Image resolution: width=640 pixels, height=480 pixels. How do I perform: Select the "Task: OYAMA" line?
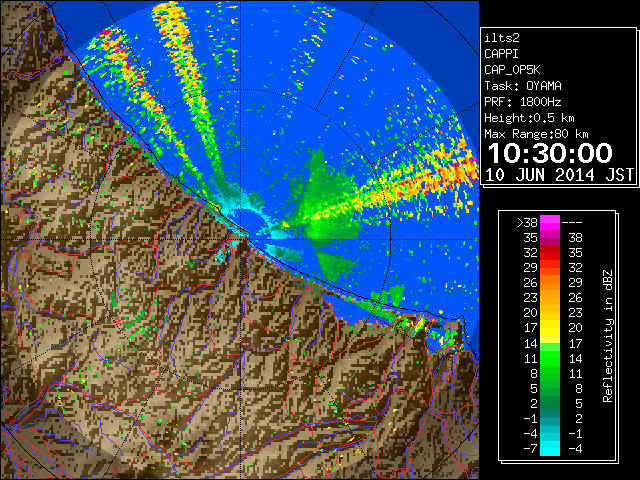[523, 86]
